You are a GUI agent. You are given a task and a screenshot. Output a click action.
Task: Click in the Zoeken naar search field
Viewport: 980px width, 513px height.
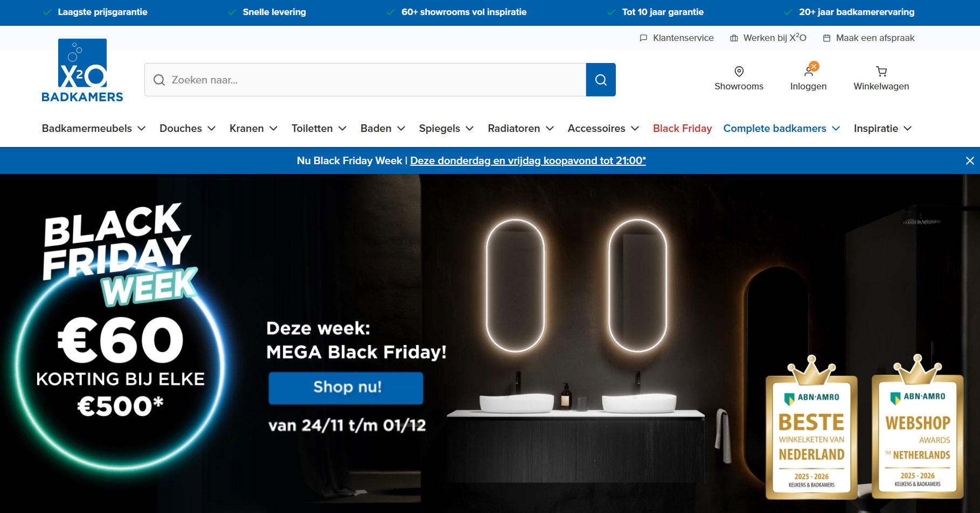(x=365, y=80)
